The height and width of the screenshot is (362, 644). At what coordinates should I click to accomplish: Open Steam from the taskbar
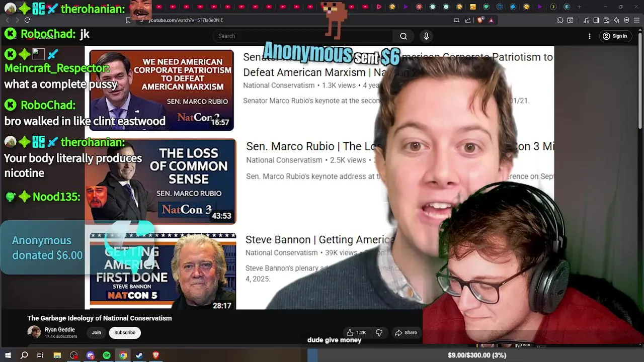pos(139,355)
